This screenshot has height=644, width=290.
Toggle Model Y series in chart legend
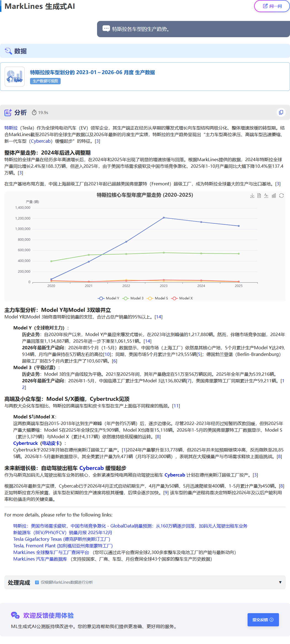(108, 298)
